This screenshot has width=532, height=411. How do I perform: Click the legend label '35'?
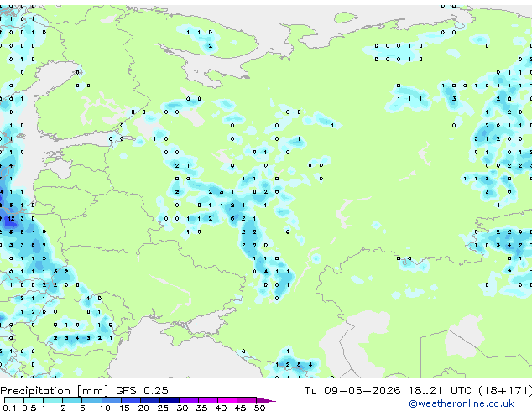point(201,408)
